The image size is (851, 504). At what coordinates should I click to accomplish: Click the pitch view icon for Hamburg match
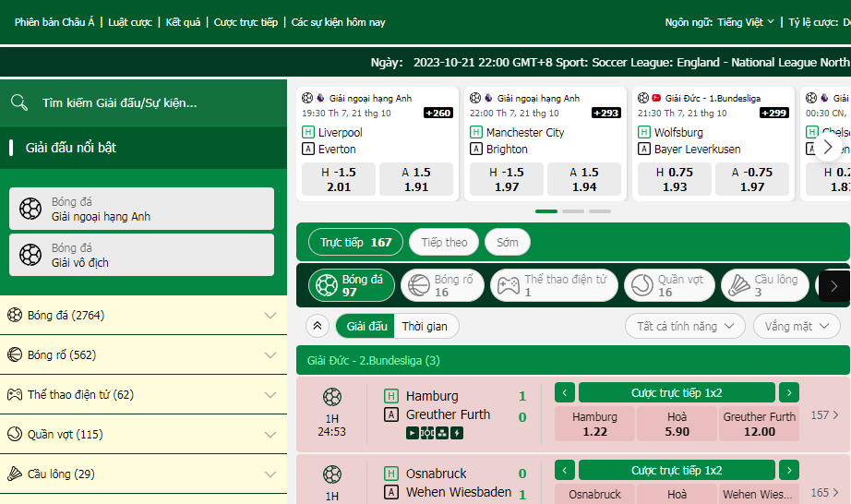click(x=427, y=433)
